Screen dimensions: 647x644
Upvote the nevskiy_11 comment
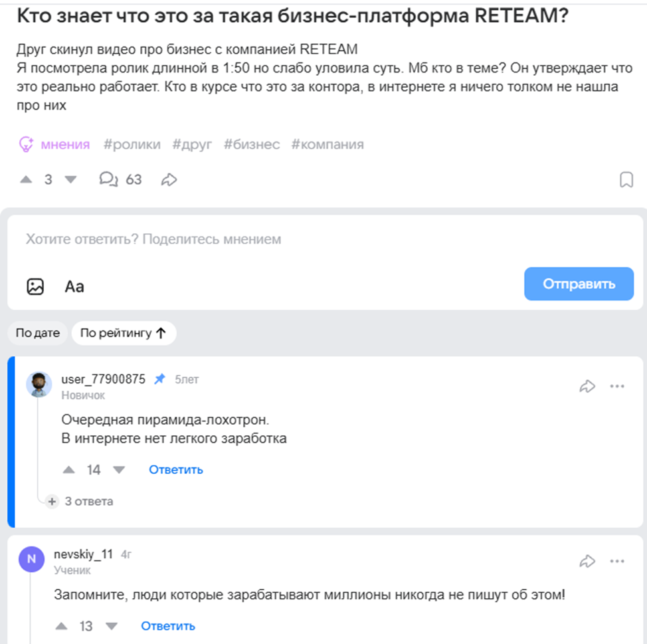61,626
